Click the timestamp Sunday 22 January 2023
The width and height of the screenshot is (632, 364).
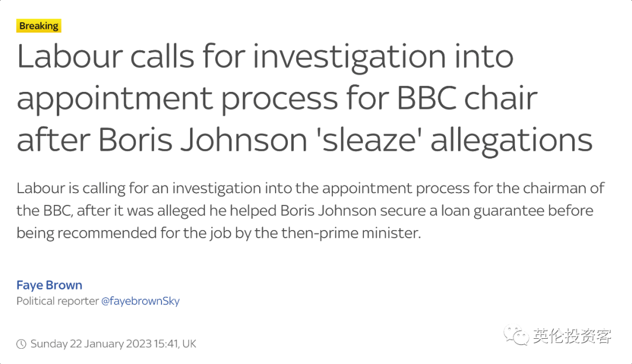tap(91, 344)
